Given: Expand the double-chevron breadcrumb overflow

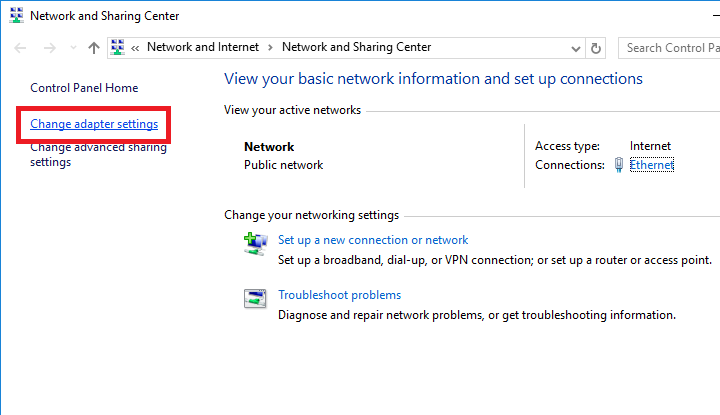Looking at the screenshot, I should tap(135, 47).
